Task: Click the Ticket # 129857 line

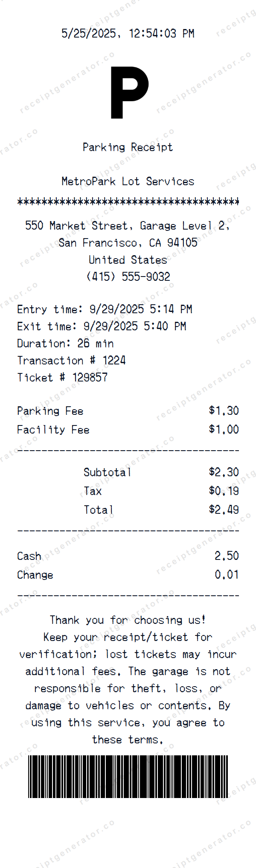Action: tap(62, 378)
